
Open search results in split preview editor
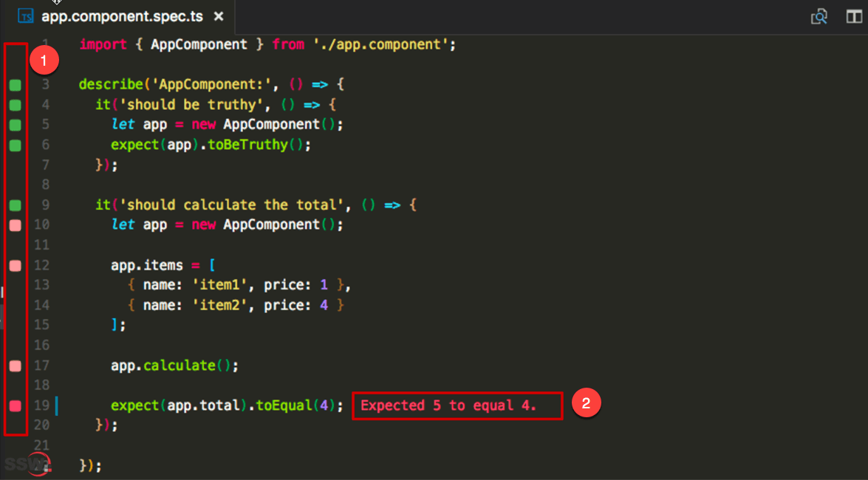[819, 16]
